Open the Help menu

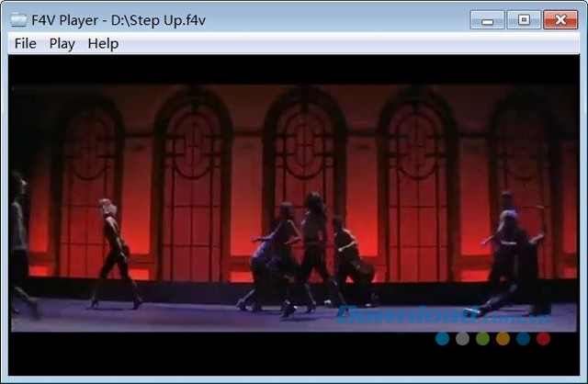coord(103,43)
